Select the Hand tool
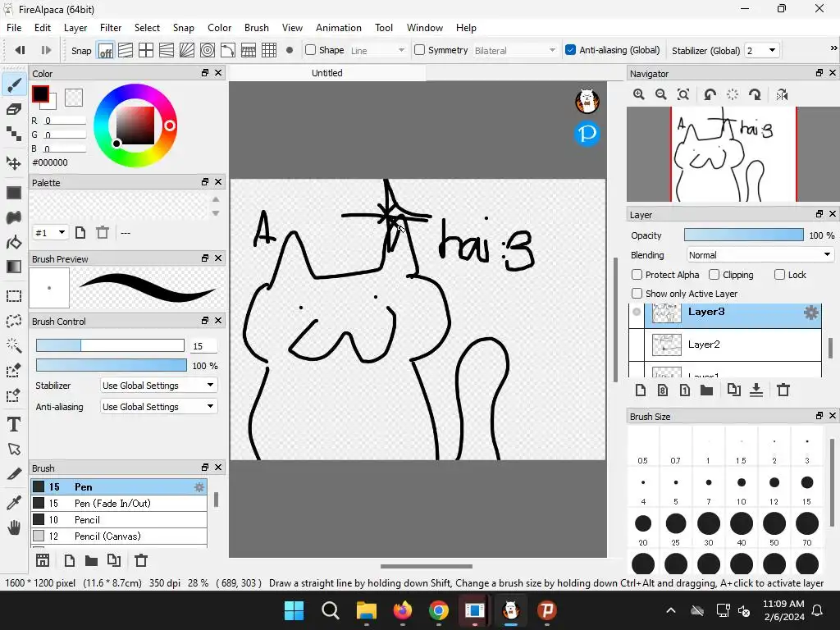 coord(14,528)
